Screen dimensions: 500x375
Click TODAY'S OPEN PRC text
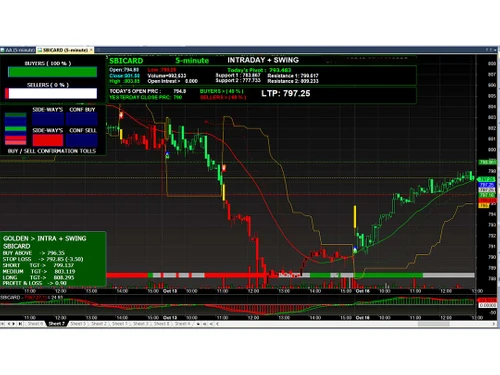148,91
